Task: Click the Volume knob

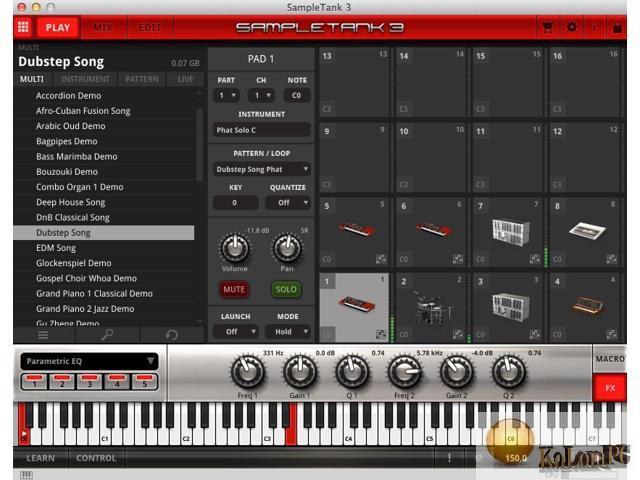Action: [235, 248]
